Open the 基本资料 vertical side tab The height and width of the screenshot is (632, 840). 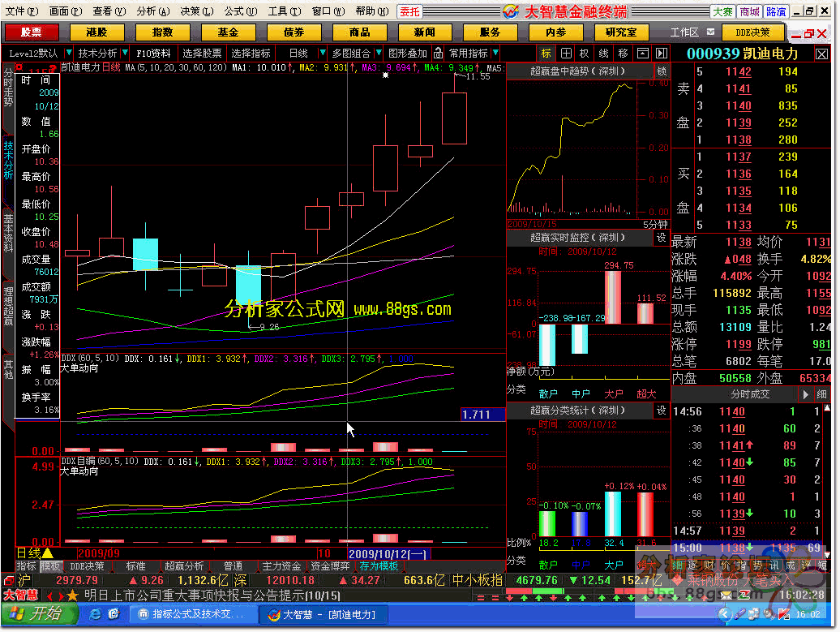tap(8, 233)
